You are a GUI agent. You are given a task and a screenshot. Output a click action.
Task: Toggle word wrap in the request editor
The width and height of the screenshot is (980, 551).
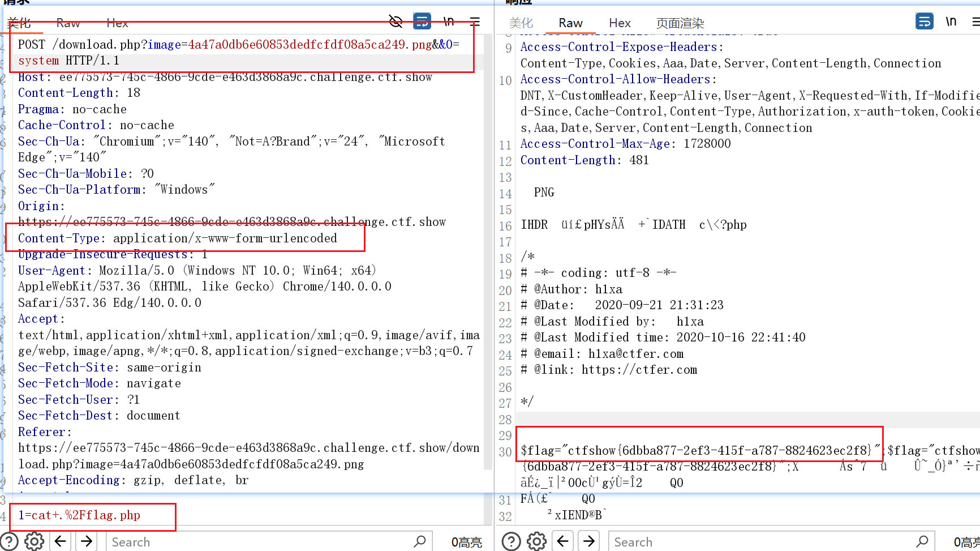[x=422, y=22]
